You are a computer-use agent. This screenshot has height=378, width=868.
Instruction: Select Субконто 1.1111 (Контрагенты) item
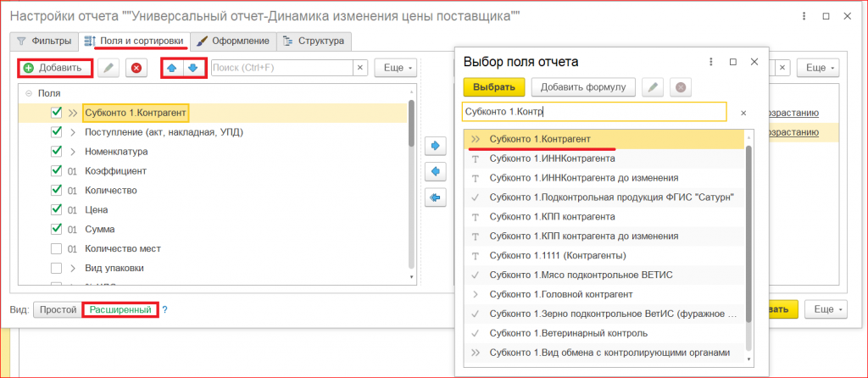pyautogui.click(x=604, y=256)
